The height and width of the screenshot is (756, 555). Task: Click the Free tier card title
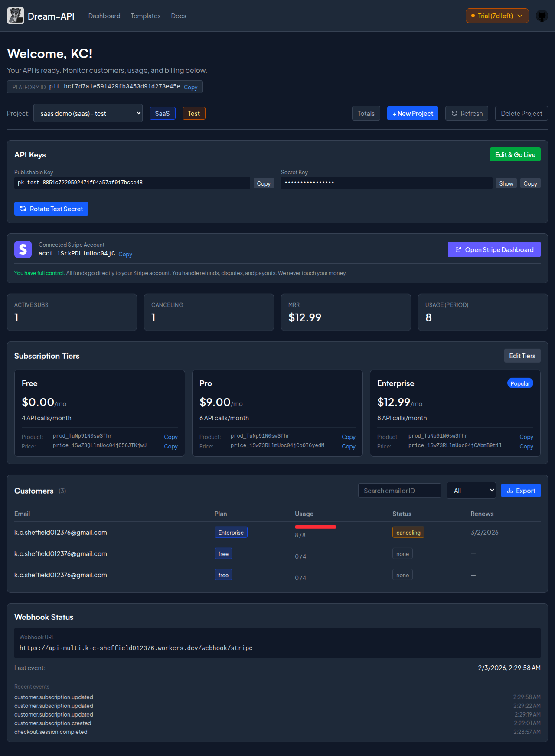click(29, 383)
